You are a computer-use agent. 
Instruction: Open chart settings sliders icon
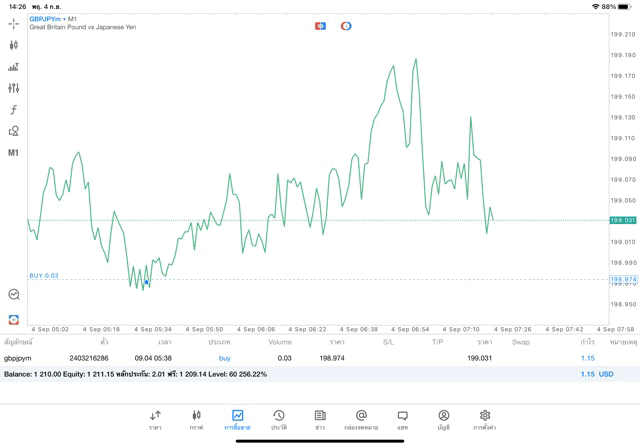click(x=14, y=88)
